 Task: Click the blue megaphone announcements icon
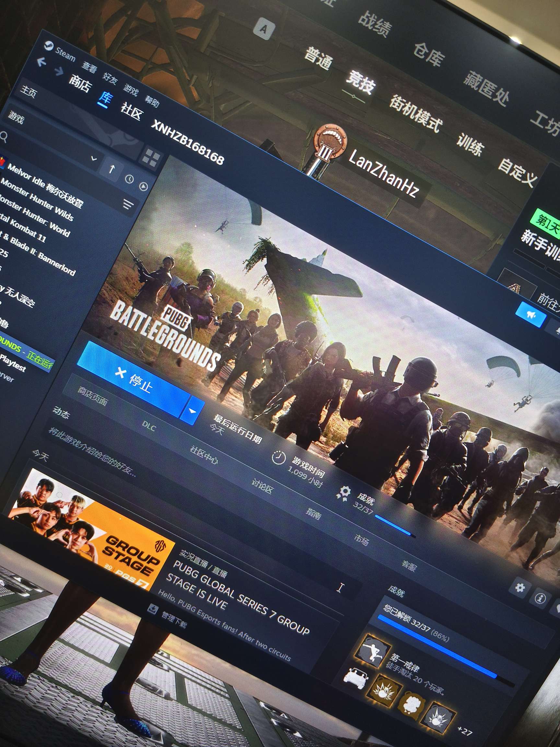pos(530,315)
